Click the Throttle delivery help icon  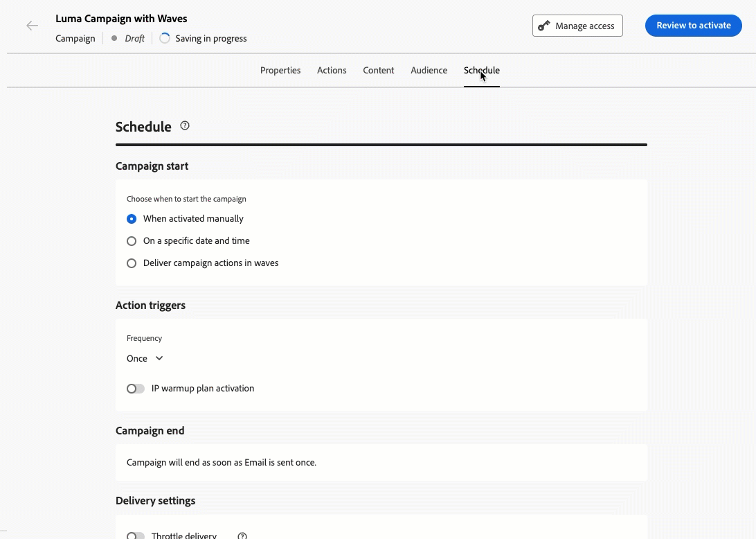[242, 536]
